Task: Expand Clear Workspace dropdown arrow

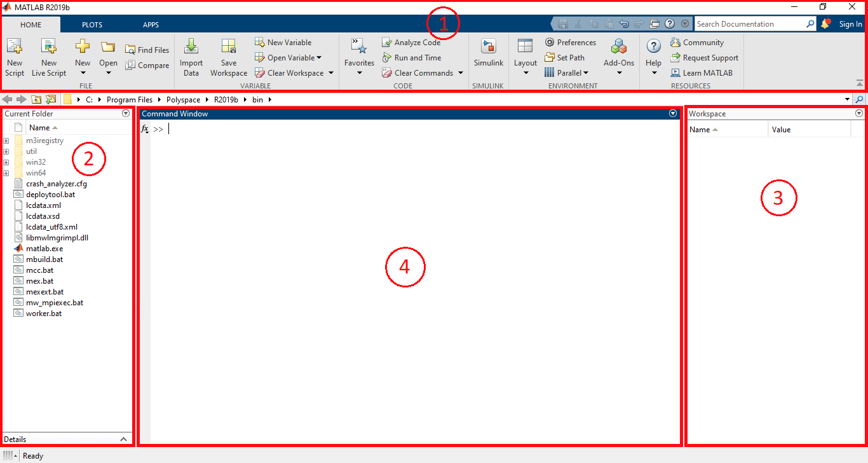Action: click(331, 73)
